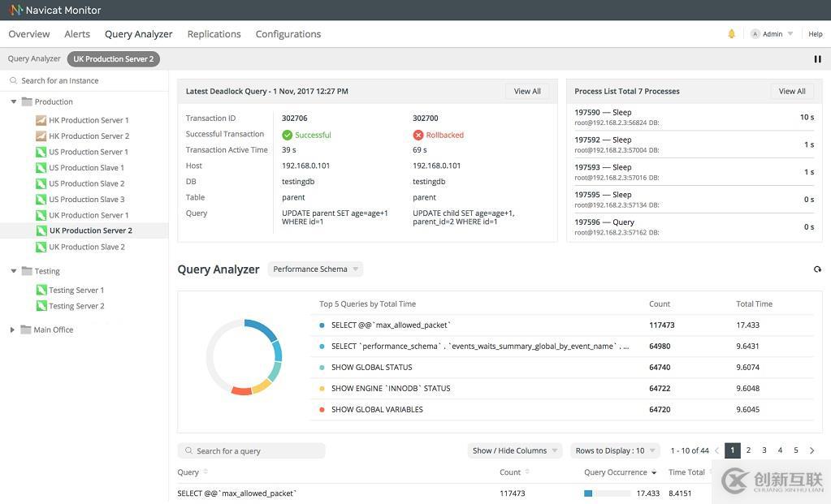Sort by the Query column header

pos(193,472)
